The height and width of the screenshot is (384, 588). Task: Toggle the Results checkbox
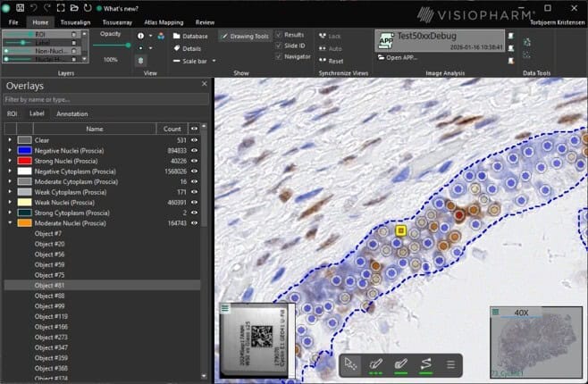click(x=278, y=35)
